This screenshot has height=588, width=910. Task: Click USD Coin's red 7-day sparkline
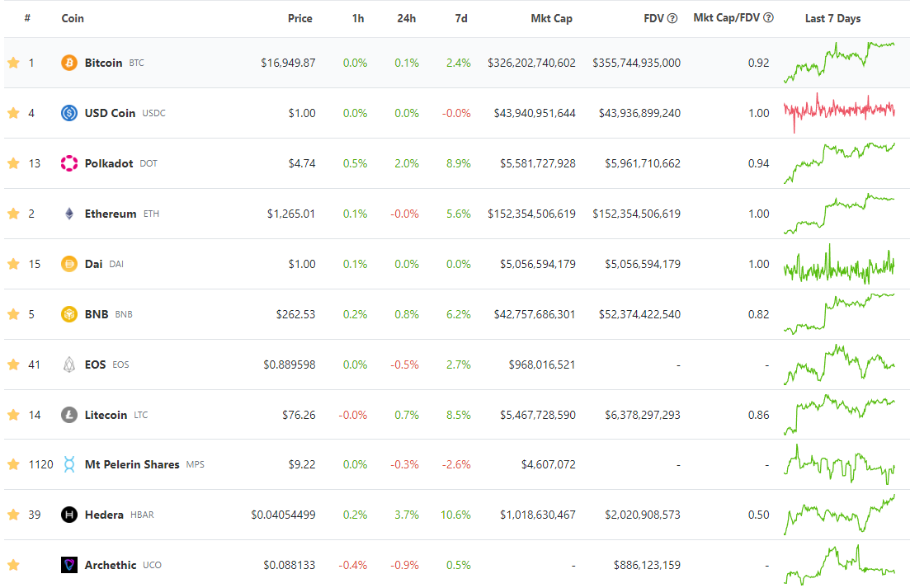(839, 113)
